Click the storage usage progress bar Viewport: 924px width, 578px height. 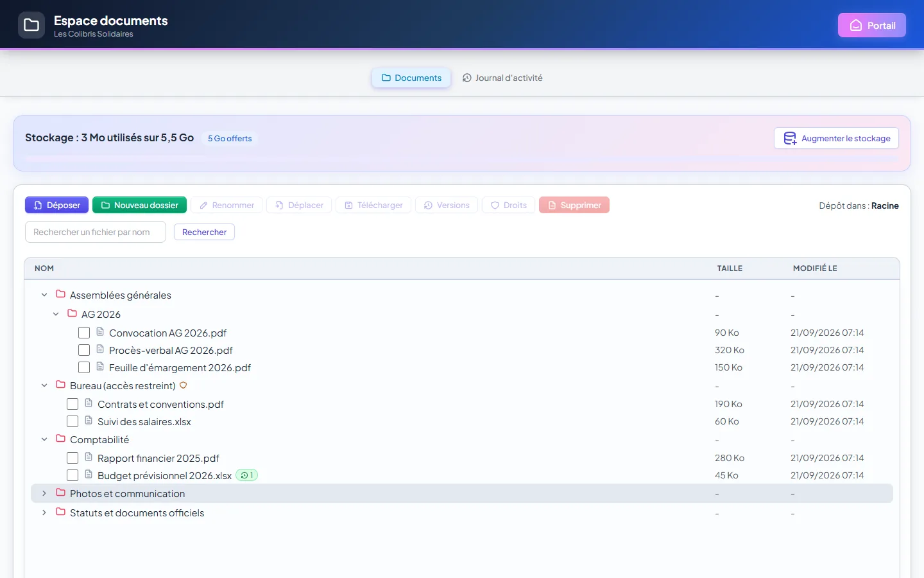pyautogui.click(x=462, y=159)
